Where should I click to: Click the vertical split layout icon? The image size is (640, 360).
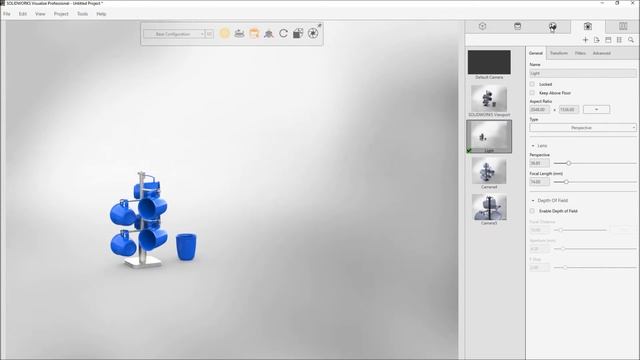click(619, 40)
